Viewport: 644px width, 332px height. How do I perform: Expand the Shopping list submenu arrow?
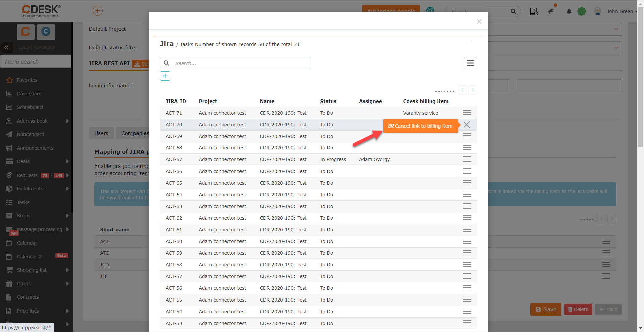67,270
